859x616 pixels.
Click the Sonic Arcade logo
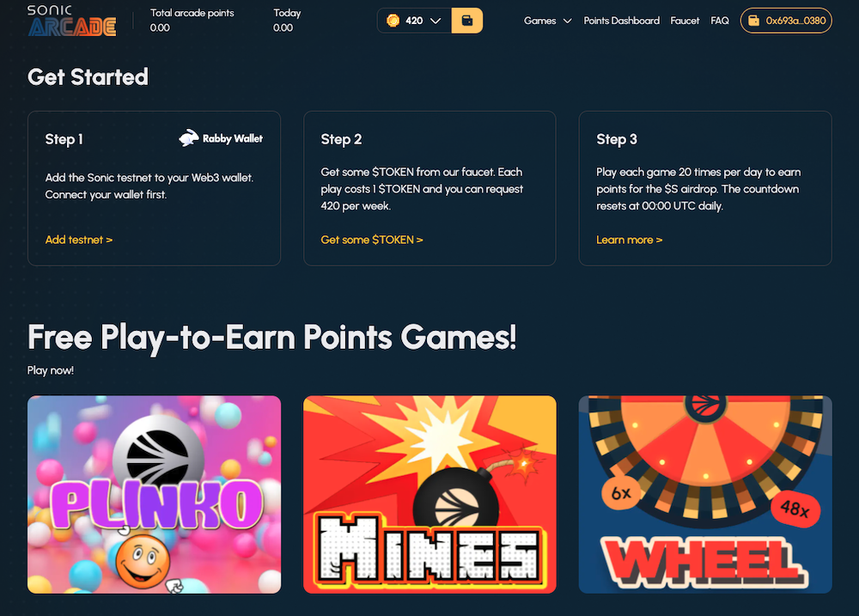click(x=72, y=21)
